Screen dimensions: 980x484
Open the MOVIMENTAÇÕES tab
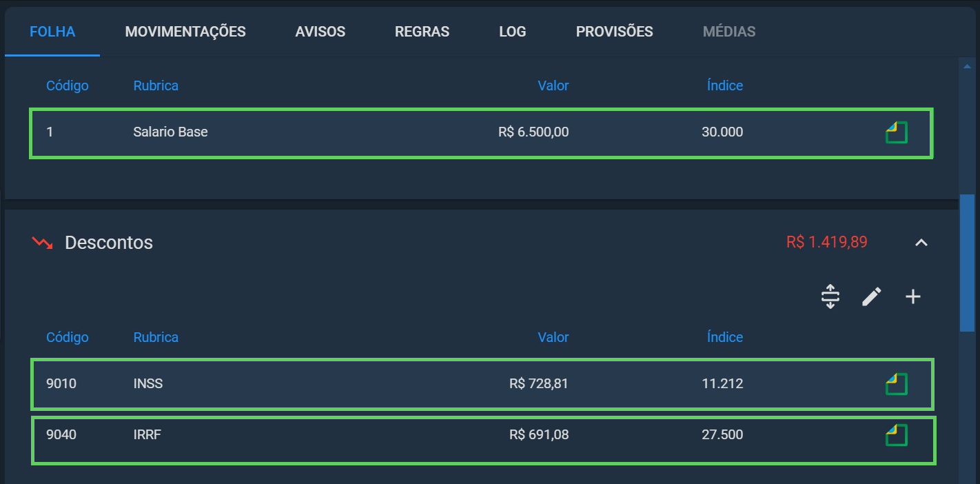(x=185, y=32)
